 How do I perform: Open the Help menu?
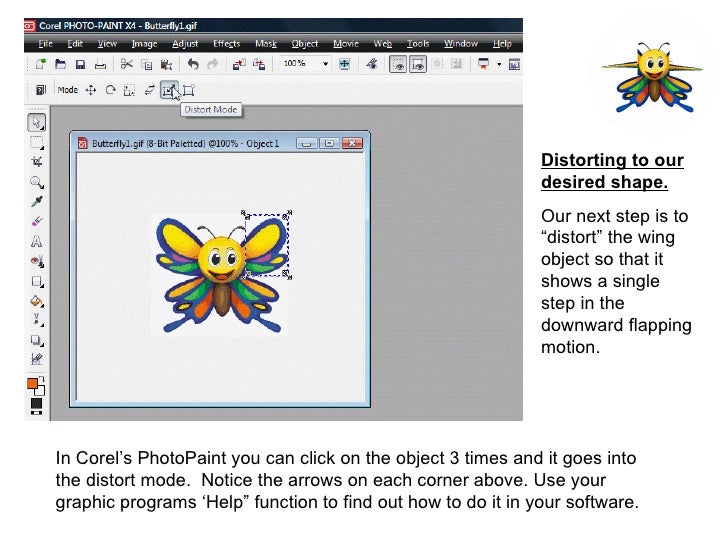pos(502,44)
